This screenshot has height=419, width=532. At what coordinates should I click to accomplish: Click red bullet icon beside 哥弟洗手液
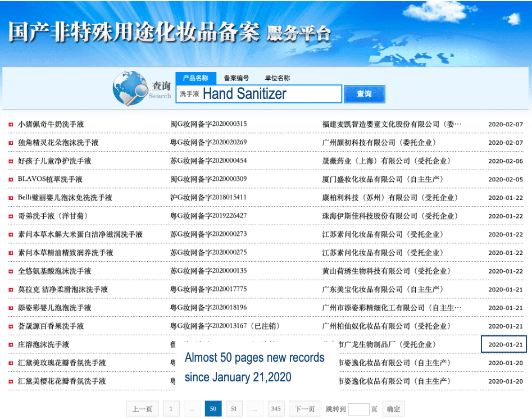[x=11, y=216]
